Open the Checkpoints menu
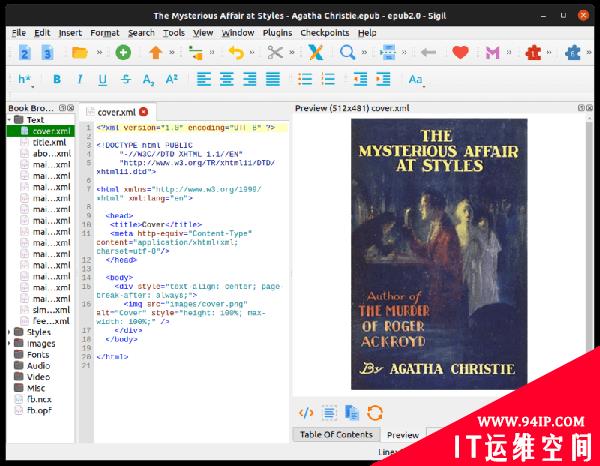 coord(325,33)
